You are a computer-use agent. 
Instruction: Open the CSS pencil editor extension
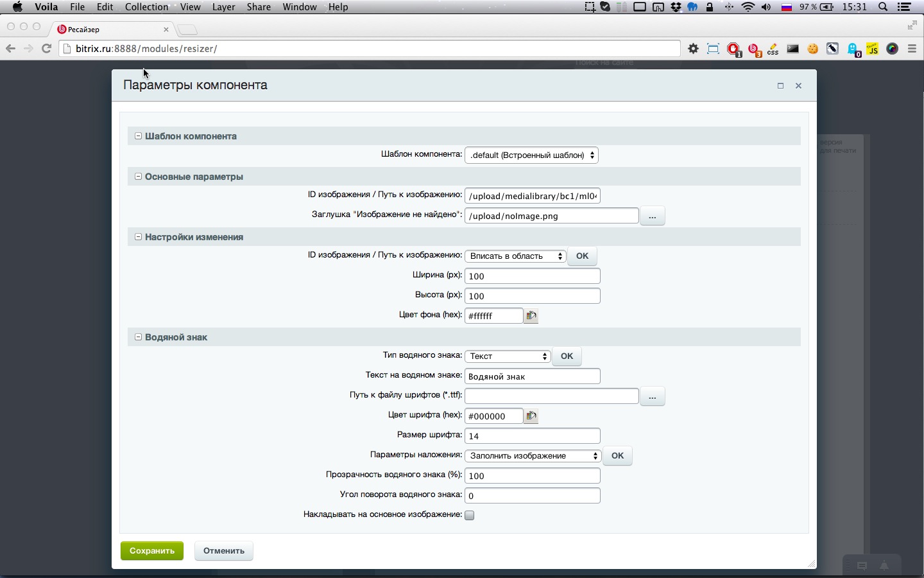tap(773, 49)
